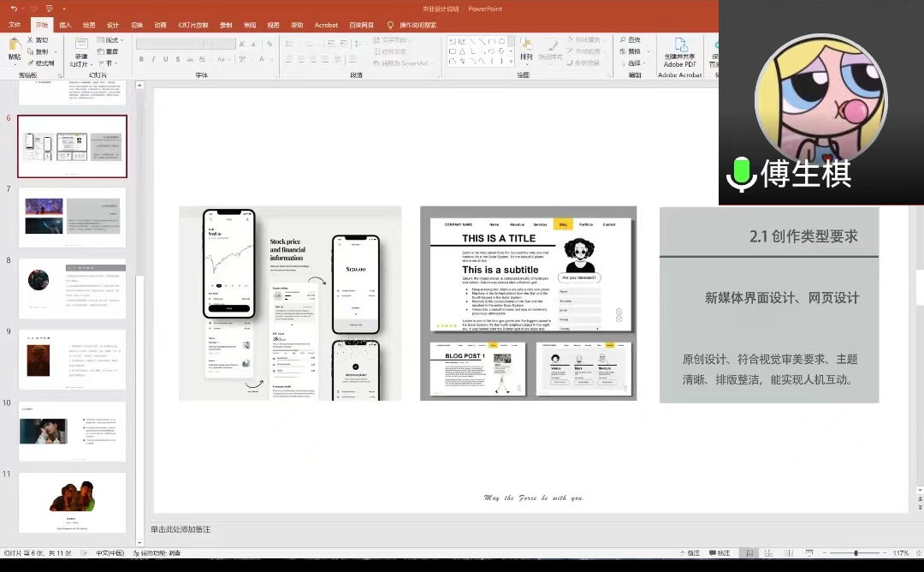This screenshot has height=572, width=924.
Task: Switch to the Acrobat ribbon tab
Action: point(326,25)
